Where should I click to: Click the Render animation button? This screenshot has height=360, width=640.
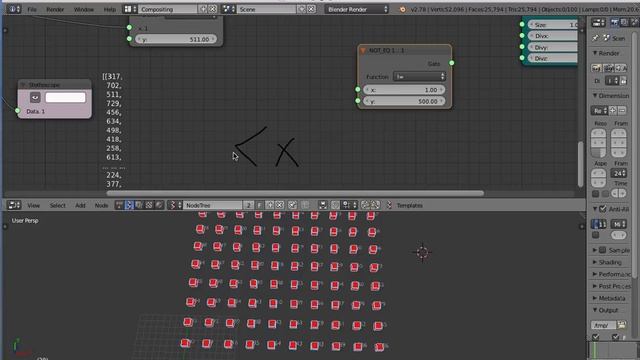point(609,68)
